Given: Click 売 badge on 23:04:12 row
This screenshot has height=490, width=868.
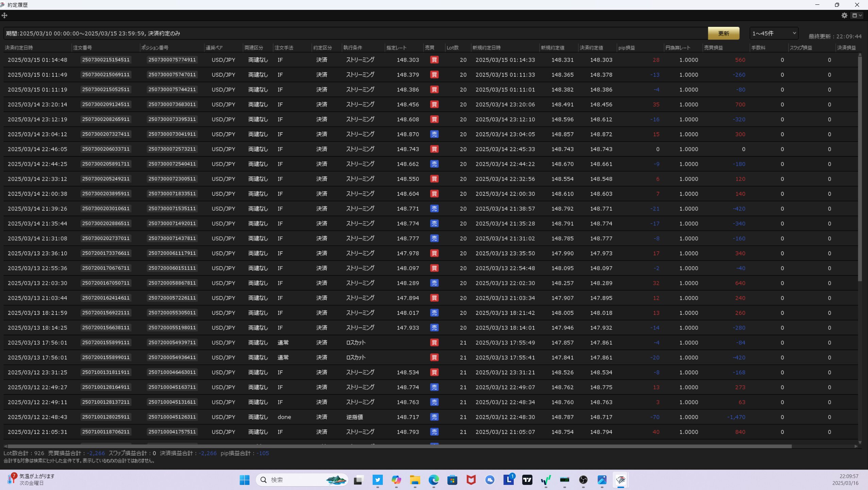Looking at the screenshot, I should (x=434, y=134).
